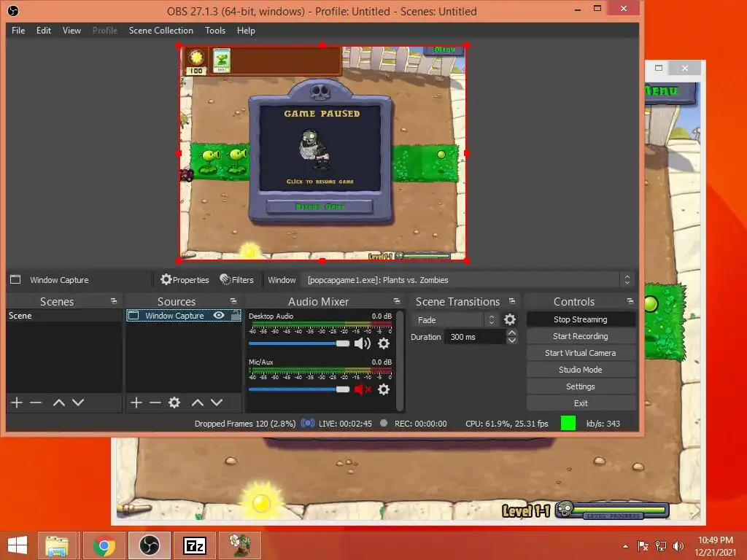Switch to OBS Studio in taskbar
747x560 pixels.
tap(149, 545)
